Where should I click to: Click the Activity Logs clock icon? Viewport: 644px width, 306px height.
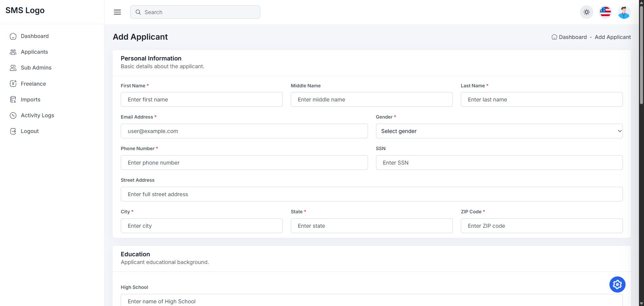[13, 116]
